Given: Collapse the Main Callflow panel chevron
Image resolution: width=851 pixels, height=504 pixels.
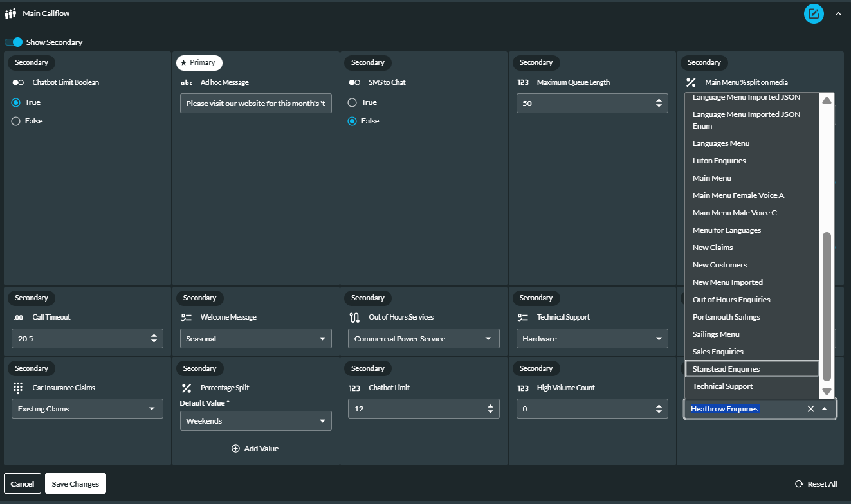Looking at the screenshot, I should pyautogui.click(x=838, y=14).
